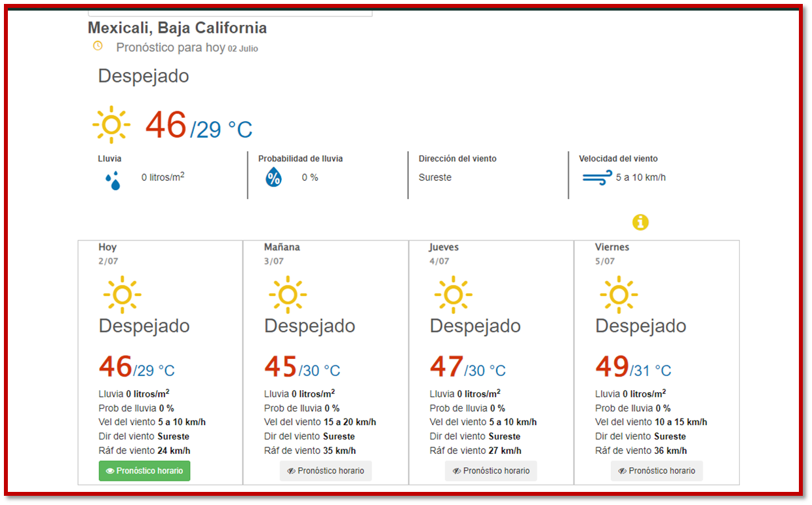Click the raindrops Lluvia icon
Viewport: 812px width, 505px height.
coord(113,181)
